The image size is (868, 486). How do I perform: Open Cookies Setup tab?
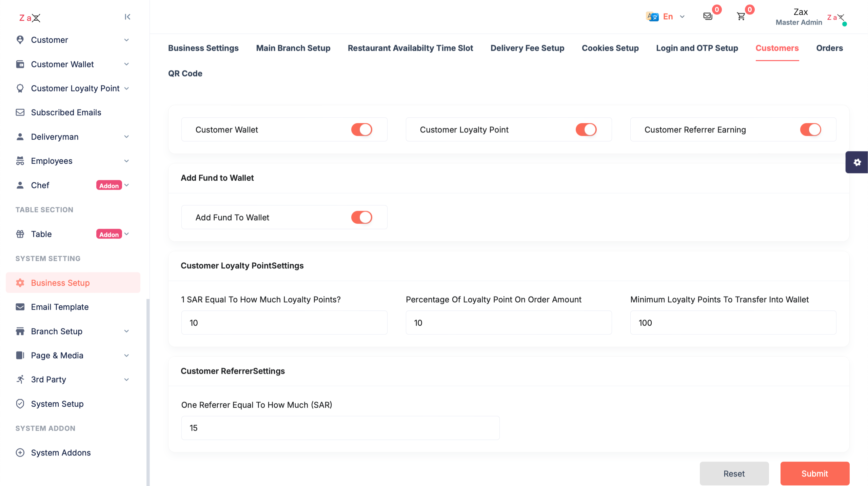point(610,48)
